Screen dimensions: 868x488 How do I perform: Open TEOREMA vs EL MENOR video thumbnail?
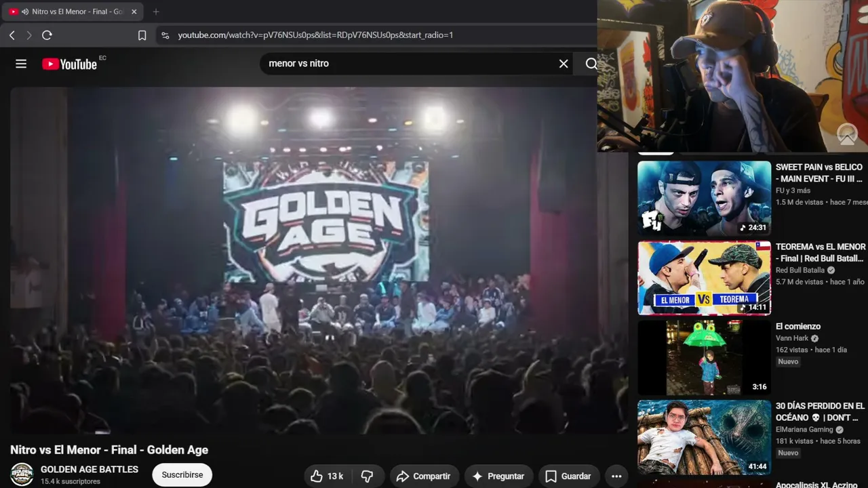pos(704,278)
